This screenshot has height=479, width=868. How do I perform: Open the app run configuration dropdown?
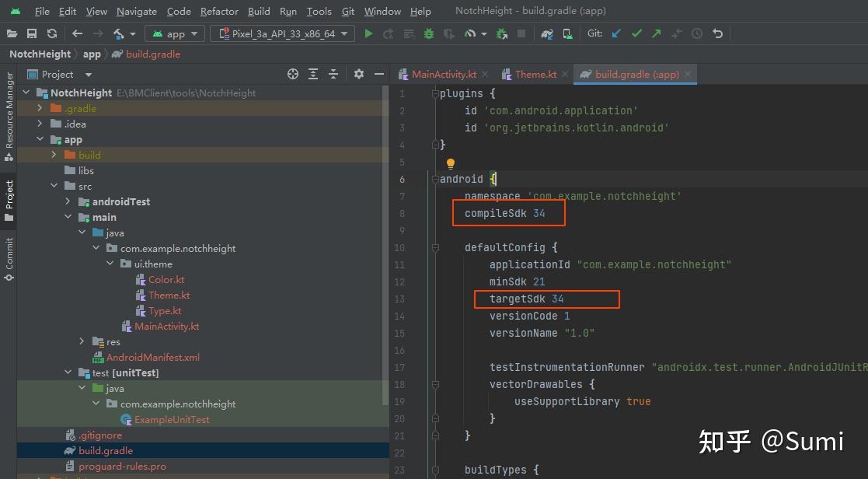pos(176,33)
